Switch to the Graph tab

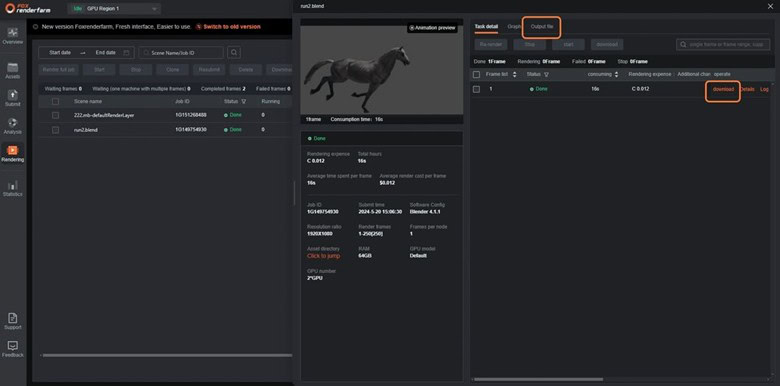pyautogui.click(x=514, y=26)
